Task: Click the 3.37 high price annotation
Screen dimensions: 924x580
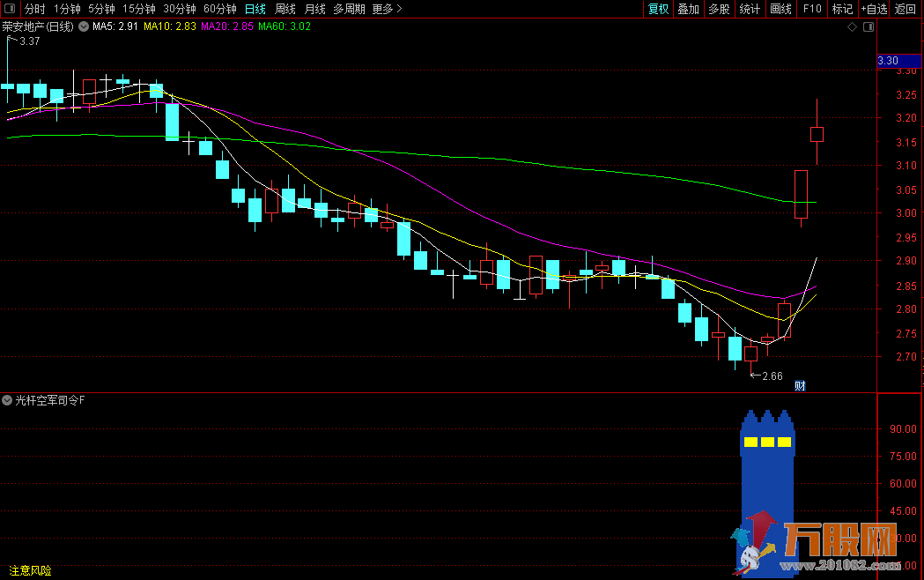Action: coord(29,41)
